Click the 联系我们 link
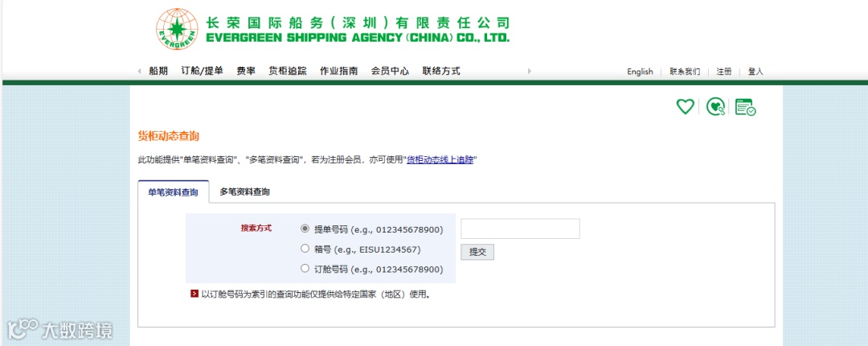Image resolution: width=868 pixels, height=346 pixels. click(685, 72)
